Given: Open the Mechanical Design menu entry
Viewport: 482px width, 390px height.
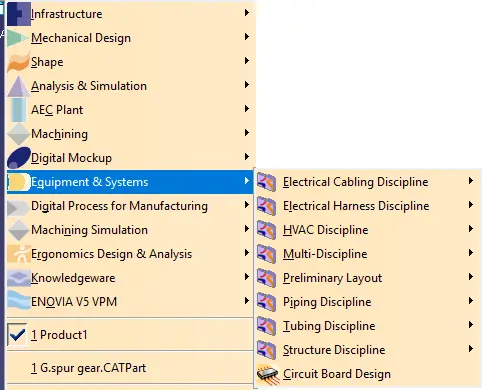Looking at the screenshot, I should 130,38.
